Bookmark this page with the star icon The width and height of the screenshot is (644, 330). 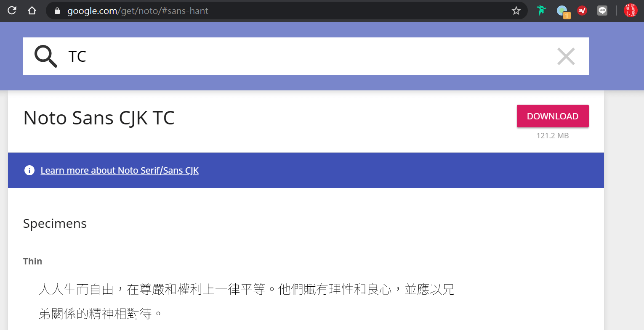click(x=516, y=11)
